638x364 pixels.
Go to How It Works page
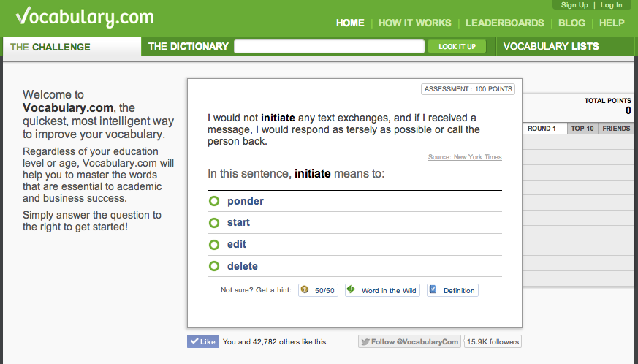415,23
